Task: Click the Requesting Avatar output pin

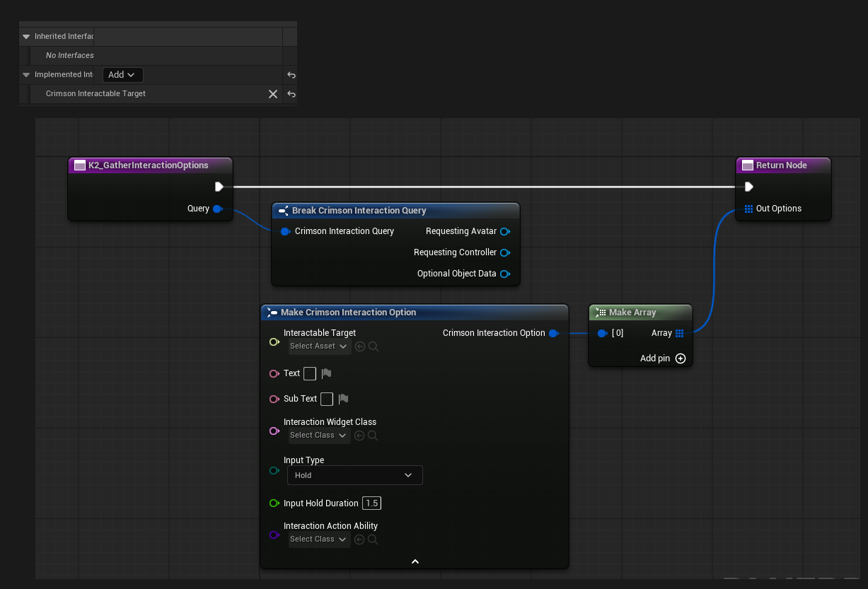Action: pyautogui.click(x=505, y=231)
